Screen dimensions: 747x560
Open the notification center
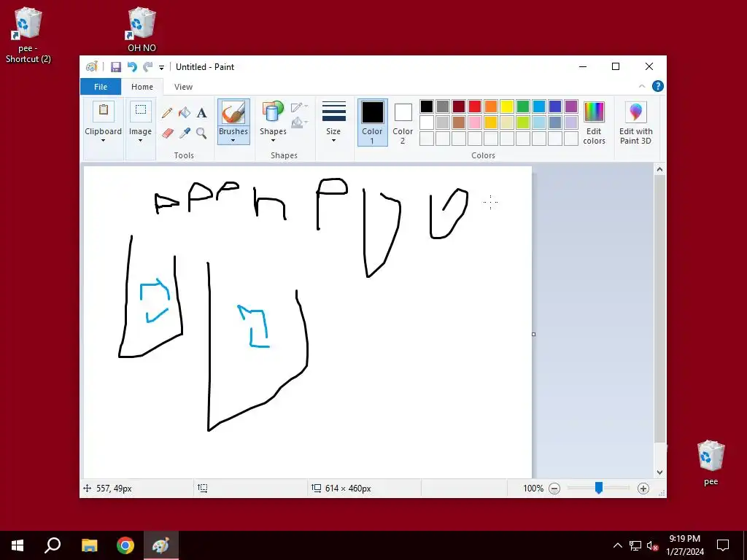(723, 545)
